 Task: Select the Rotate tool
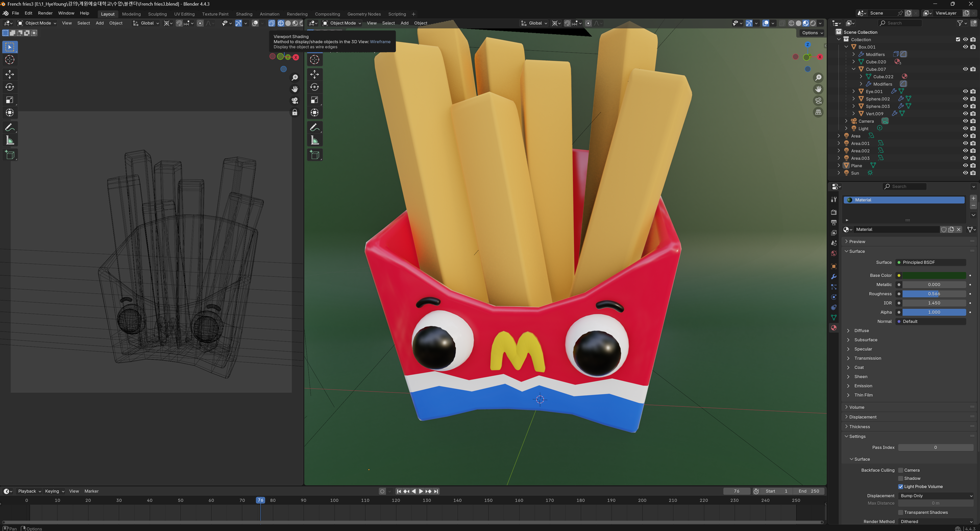coord(9,87)
